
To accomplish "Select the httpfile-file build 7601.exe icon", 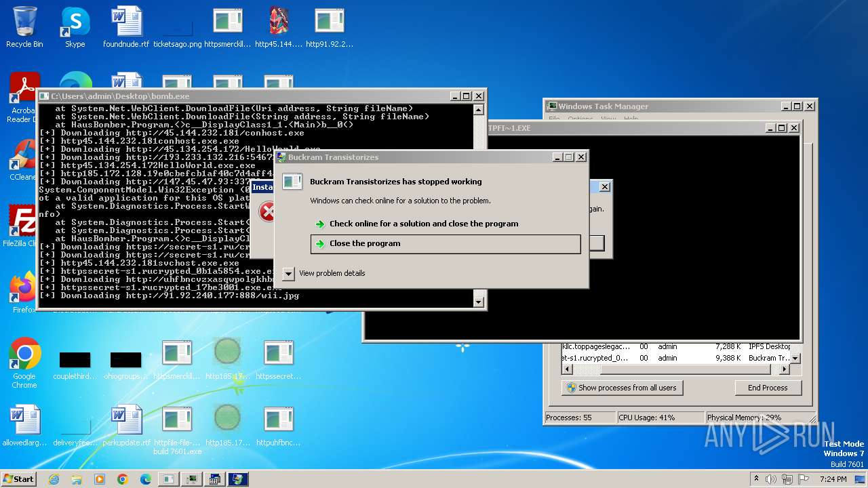I will (177, 430).
